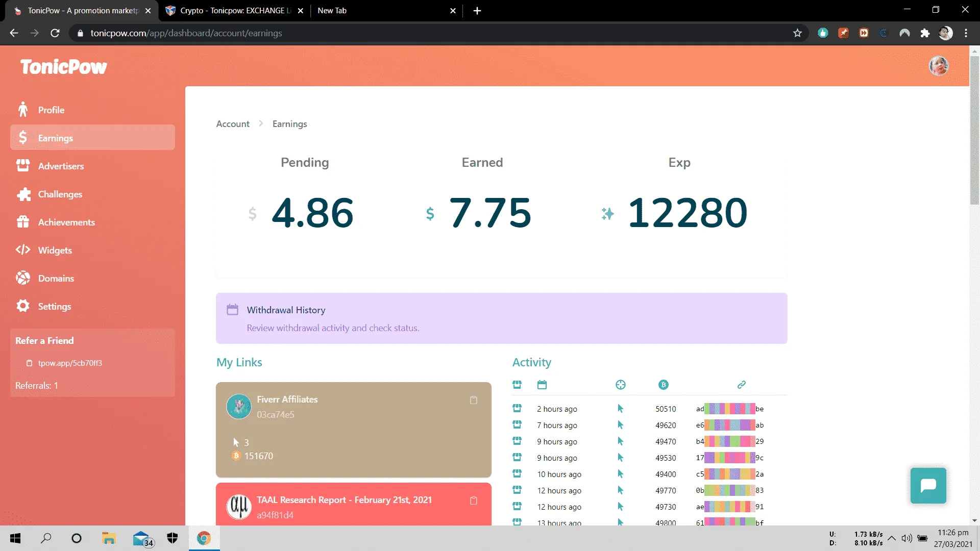This screenshot has height=551, width=980.
Task: Switch to the Crypto - Tonicpow browser tab
Action: (235, 10)
